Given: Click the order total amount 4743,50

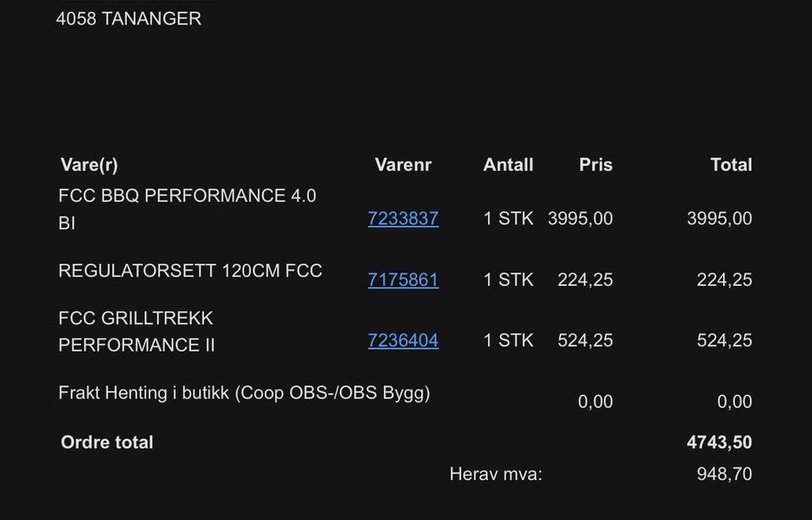Looking at the screenshot, I should [x=719, y=442].
